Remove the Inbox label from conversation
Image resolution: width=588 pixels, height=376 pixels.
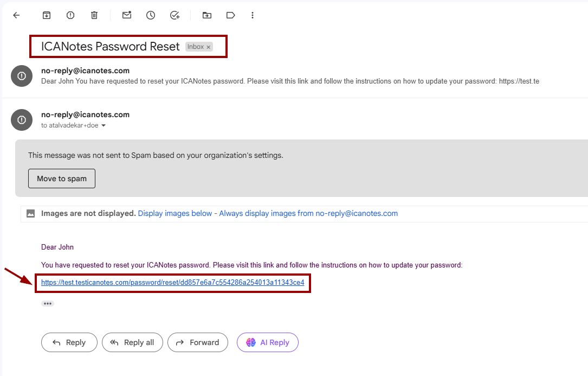pos(208,47)
